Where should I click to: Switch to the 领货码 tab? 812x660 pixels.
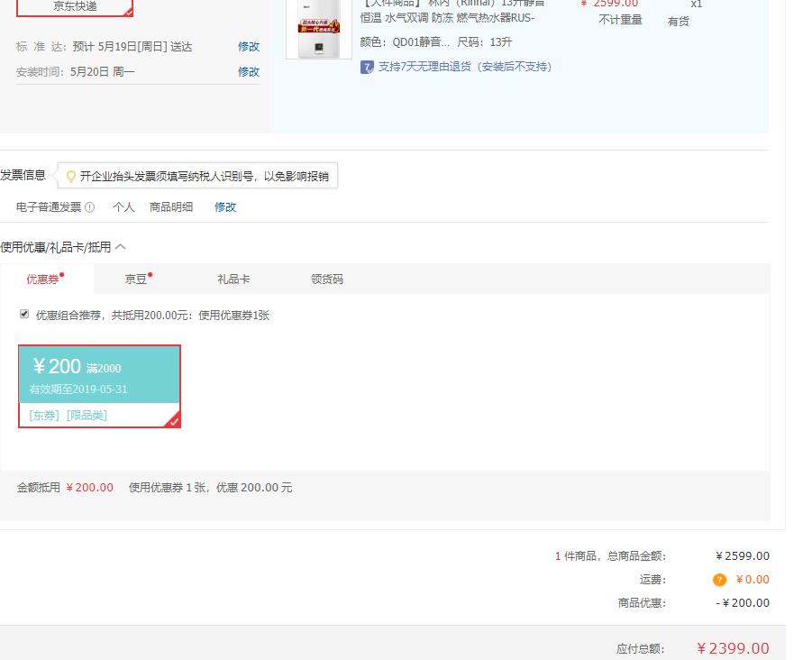[x=327, y=280]
